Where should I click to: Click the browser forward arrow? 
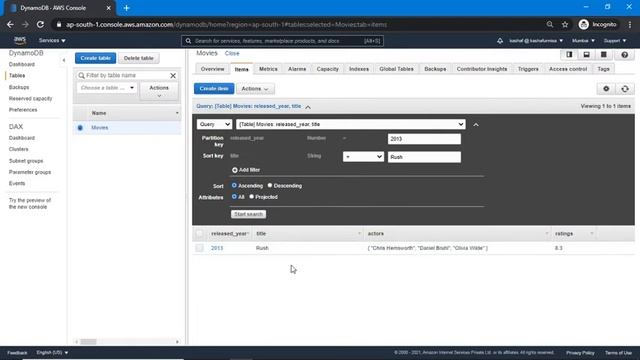coord(25,24)
